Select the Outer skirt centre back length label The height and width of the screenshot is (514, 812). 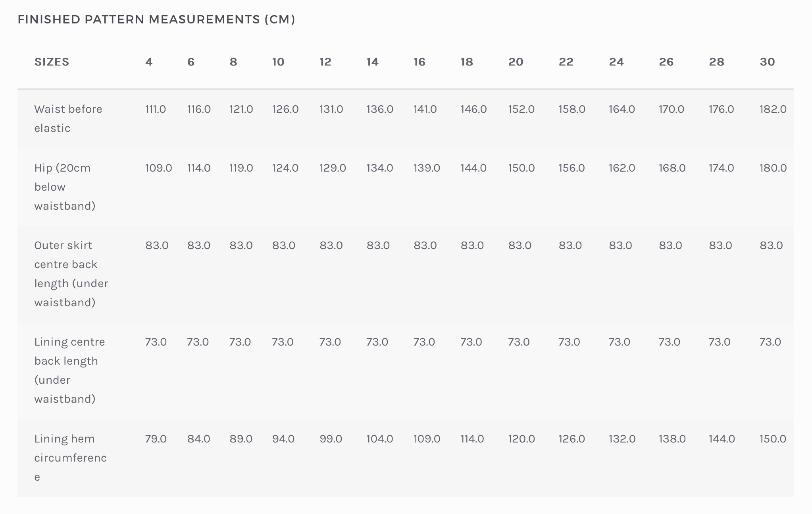pos(71,274)
